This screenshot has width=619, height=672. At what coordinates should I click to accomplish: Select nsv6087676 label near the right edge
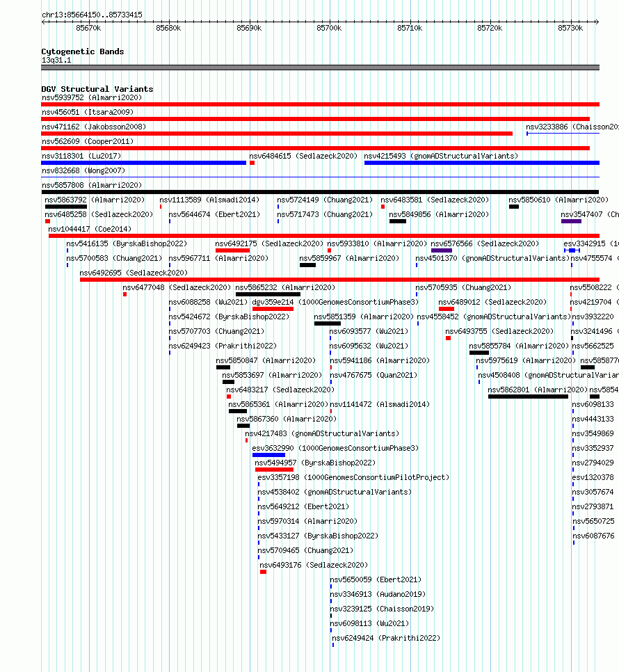point(593,536)
